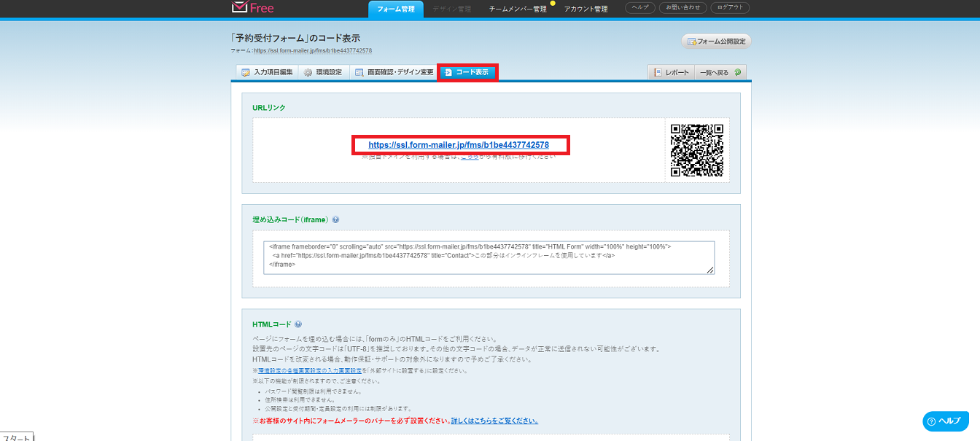Select フォーム管理 in the top navigation
The height and width of the screenshot is (441, 980).
[395, 9]
